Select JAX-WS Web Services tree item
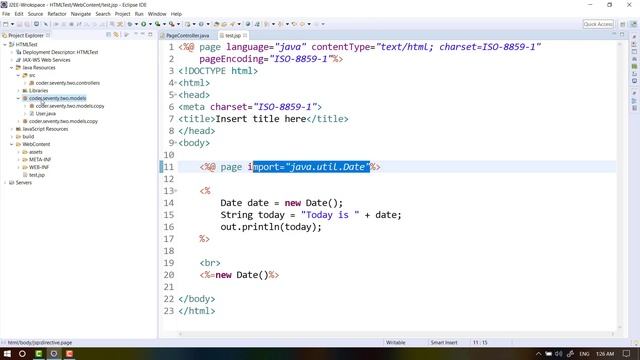This screenshot has width=640, height=360. pos(46,60)
